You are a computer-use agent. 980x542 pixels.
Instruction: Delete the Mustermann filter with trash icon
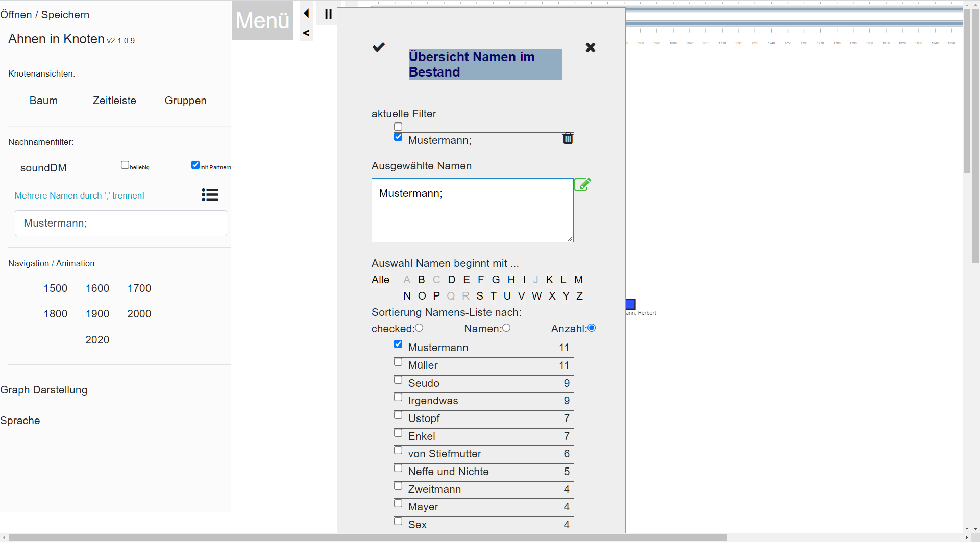pos(568,138)
